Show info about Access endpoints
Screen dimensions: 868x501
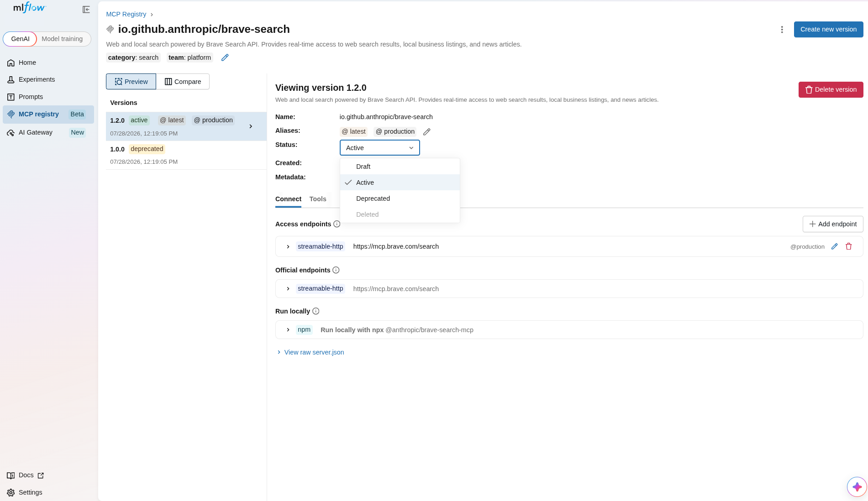pyautogui.click(x=337, y=224)
